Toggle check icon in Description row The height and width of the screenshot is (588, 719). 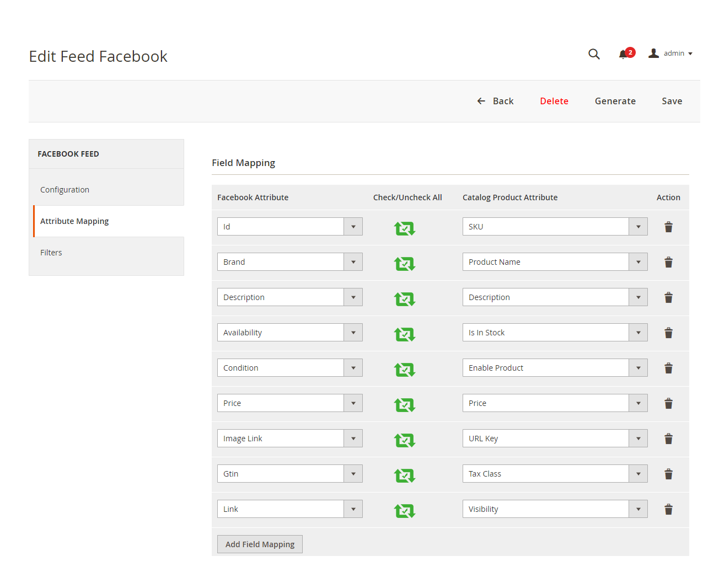coord(404,298)
